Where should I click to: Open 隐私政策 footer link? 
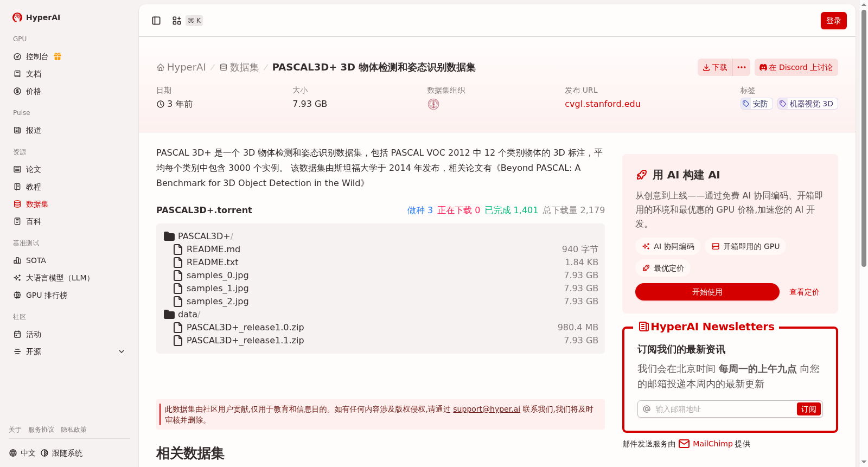click(74, 430)
